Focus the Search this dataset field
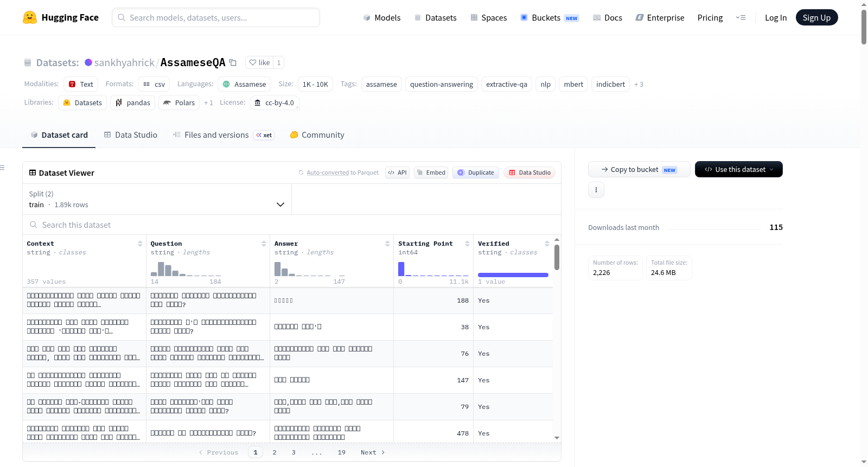The height and width of the screenshot is (467, 868). (x=292, y=225)
